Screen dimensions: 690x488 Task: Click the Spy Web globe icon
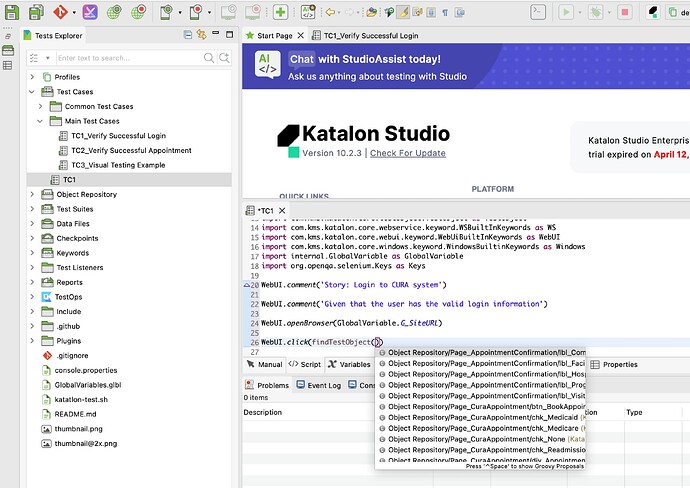[x=114, y=12]
